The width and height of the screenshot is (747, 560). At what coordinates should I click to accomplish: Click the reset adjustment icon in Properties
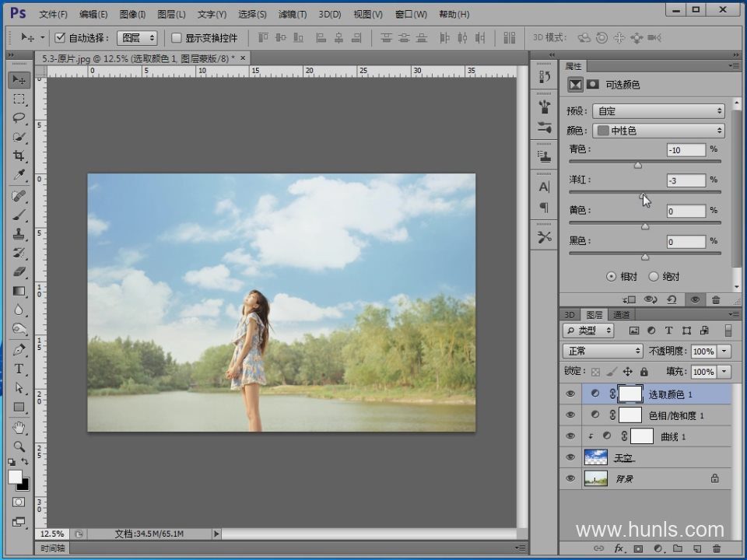tap(672, 299)
